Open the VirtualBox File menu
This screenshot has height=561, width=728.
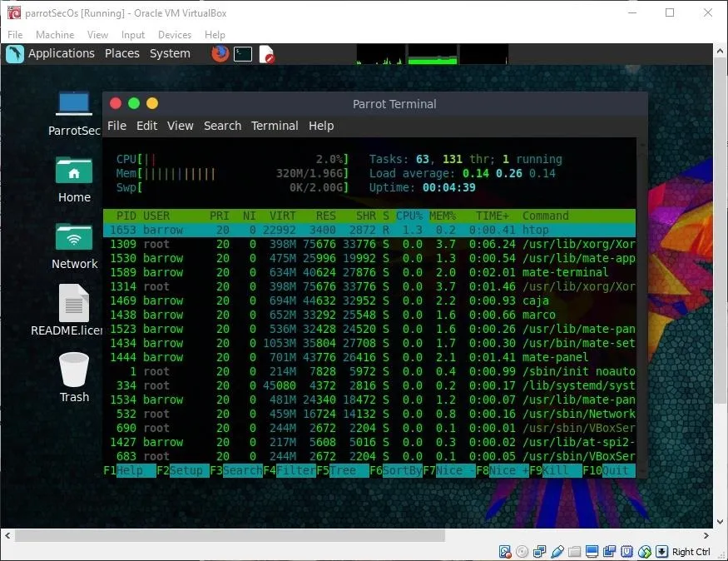click(x=15, y=35)
